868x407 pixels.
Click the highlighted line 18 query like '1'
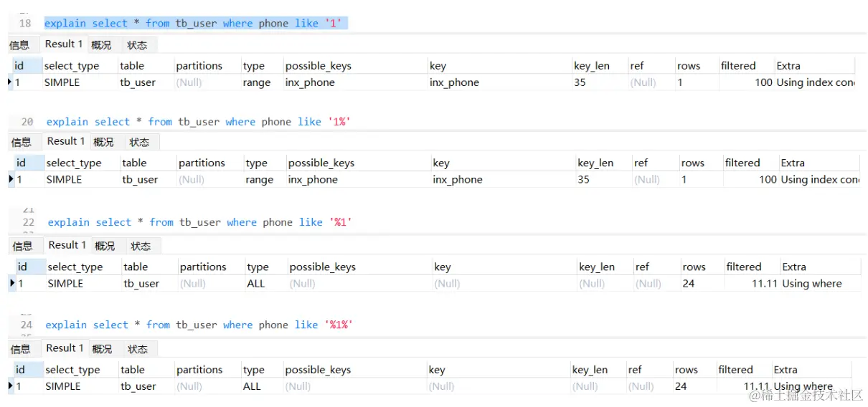193,23
